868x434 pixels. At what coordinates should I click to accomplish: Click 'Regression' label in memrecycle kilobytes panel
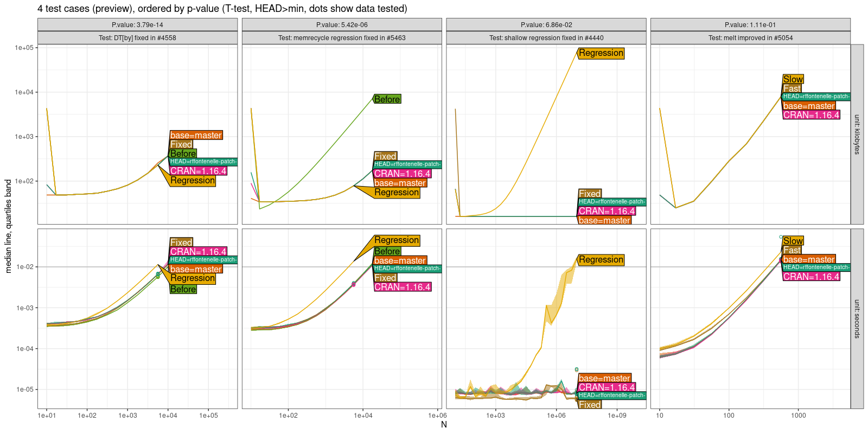pyautogui.click(x=397, y=193)
